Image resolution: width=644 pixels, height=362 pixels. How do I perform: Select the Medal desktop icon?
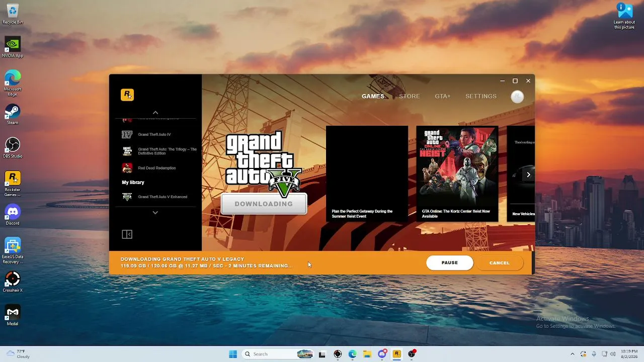click(x=13, y=316)
